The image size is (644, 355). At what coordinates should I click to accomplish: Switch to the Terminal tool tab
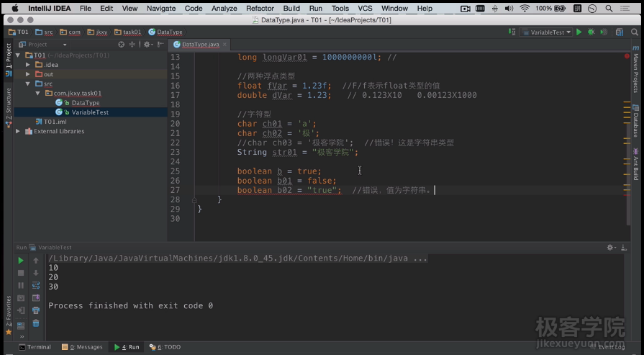[35, 347]
